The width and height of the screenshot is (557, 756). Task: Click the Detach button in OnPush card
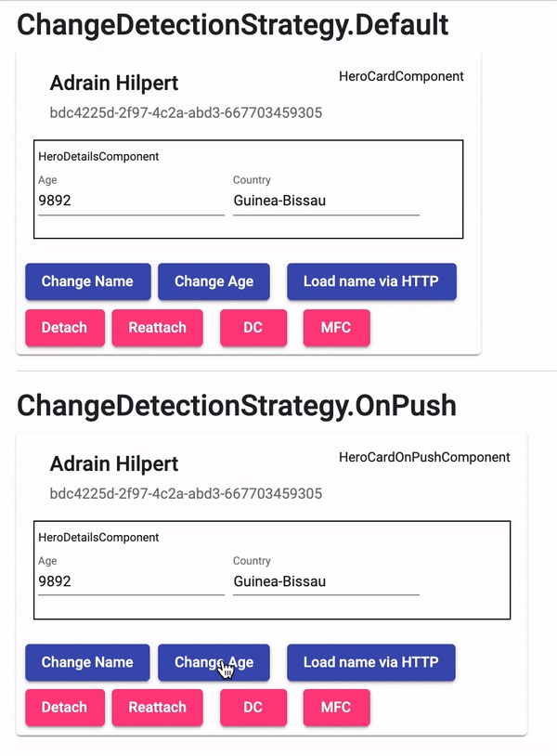coord(64,707)
